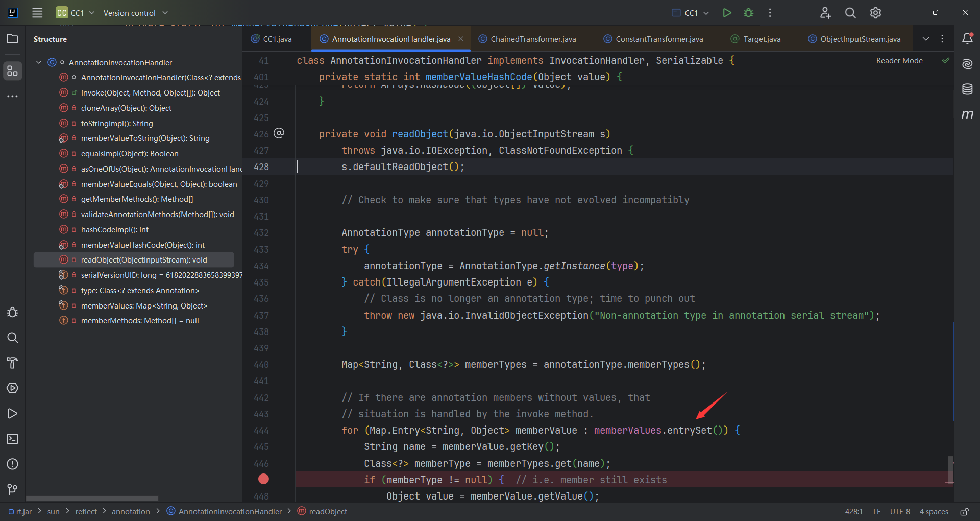Switch to ChainedTransformer.java tab
Screen dimensions: 980x521
pyautogui.click(x=527, y=39)
